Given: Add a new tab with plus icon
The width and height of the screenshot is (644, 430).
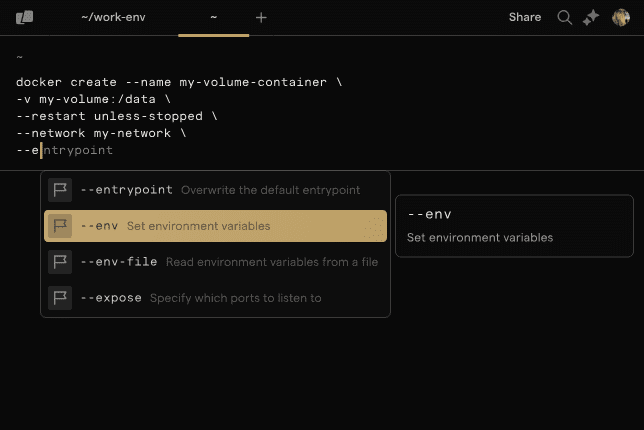Looking at the screenshot, I should click(x=261, y=18).
